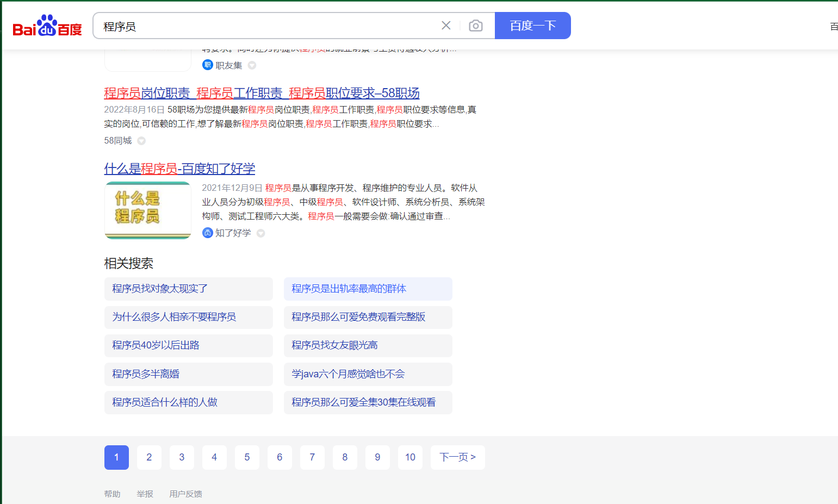The image size is (838, 504).
Task: Go to results page 8
Action: click(x=345, y=457)
